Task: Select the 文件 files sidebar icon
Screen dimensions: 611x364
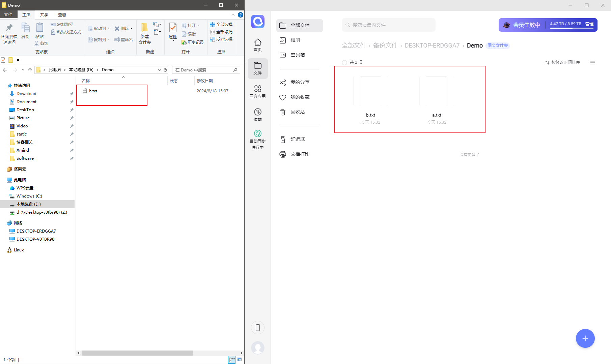Action: [258, 68]
